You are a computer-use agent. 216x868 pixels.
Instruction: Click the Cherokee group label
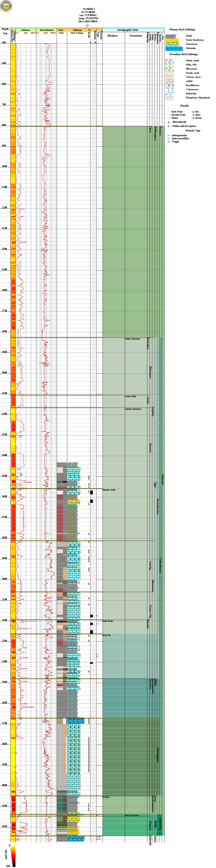[150, 684]
